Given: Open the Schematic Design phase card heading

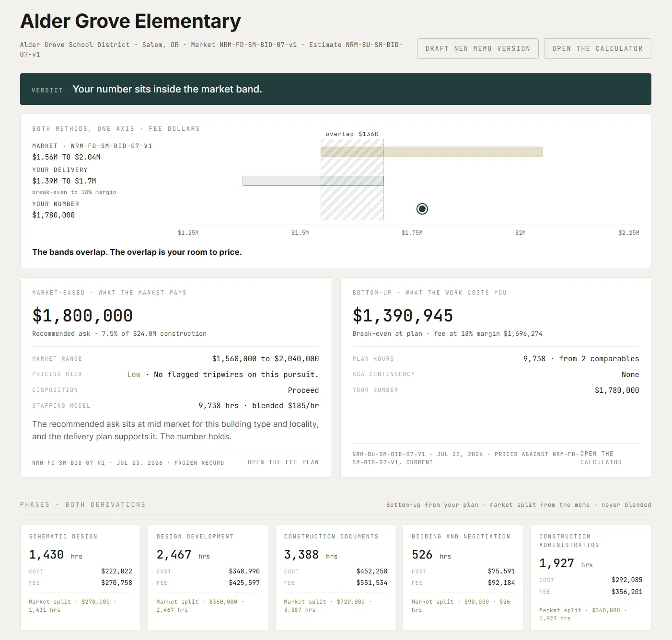Looking at the screenshot, I should (x=63, y=537).
